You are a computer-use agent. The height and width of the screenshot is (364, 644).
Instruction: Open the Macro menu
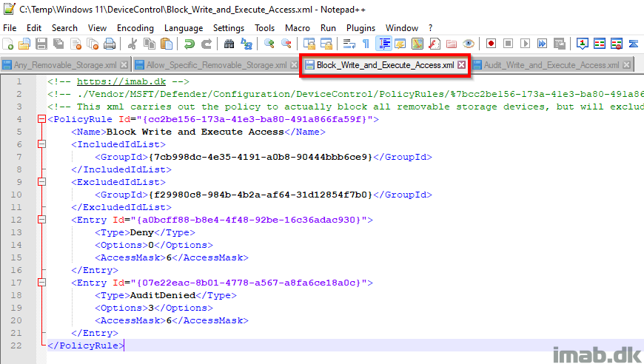coord(298,28)
